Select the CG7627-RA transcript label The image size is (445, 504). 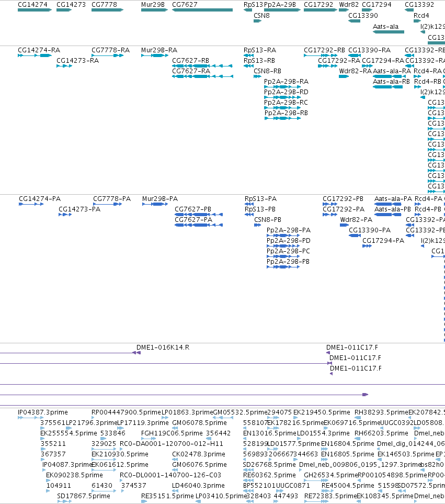pos(191,71)
